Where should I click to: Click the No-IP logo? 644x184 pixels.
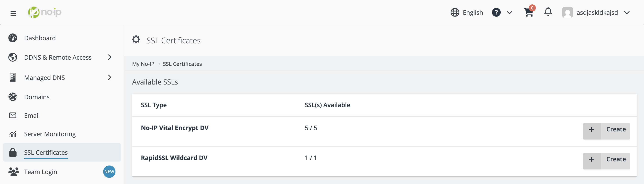(45, 12)
